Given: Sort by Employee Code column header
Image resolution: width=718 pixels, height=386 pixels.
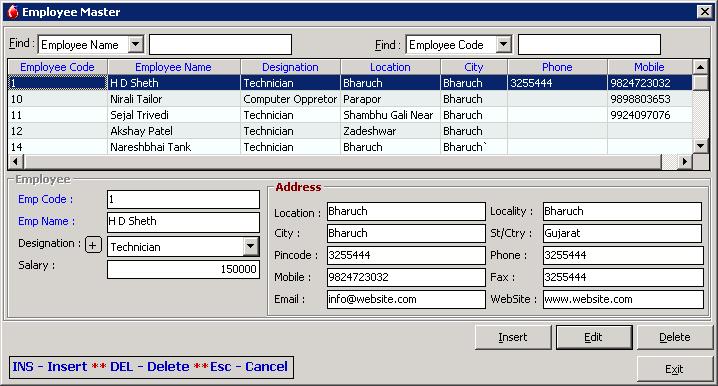Looking at the screenshot, I should pyautogui.click(x=58, y=67).
